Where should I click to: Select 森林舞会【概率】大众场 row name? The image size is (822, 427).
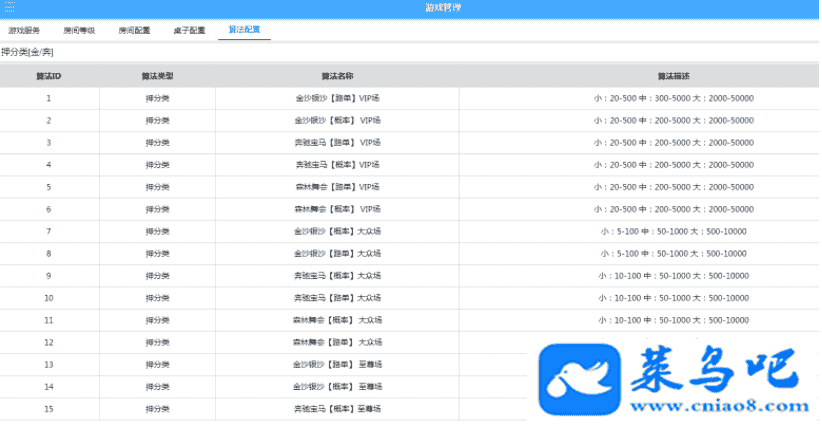pos(337,320)
